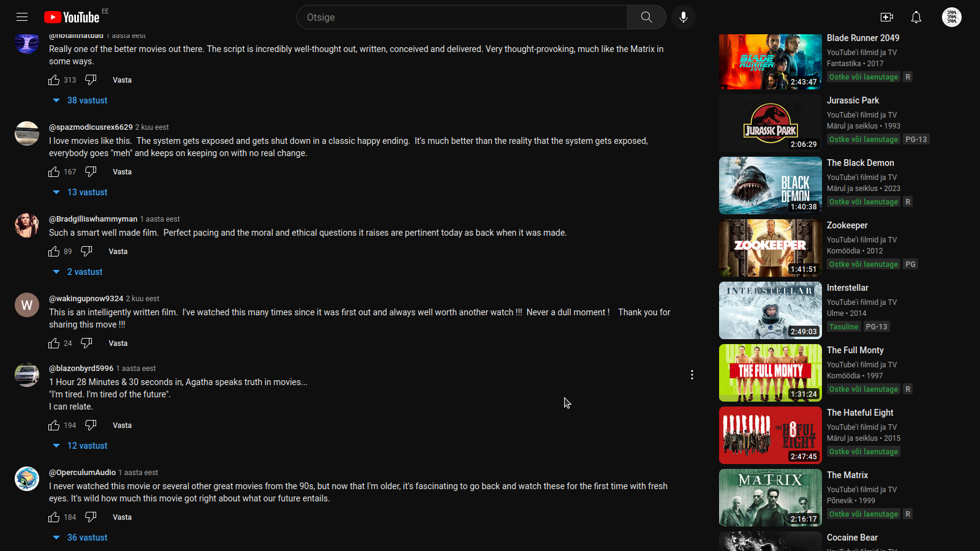Open the Zookeeper thumbnail

pyautogui.click(x=771, y=248)
